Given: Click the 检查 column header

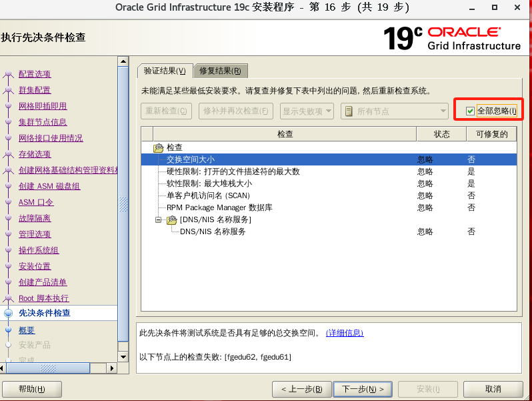Looking at the screenshot, I should pos(285,134).
